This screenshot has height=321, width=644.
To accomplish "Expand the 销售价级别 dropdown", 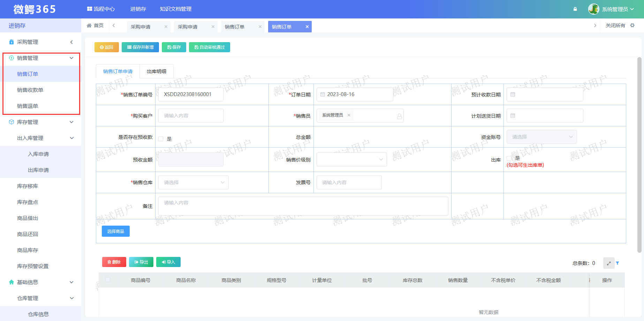I will tap(351, 159).
